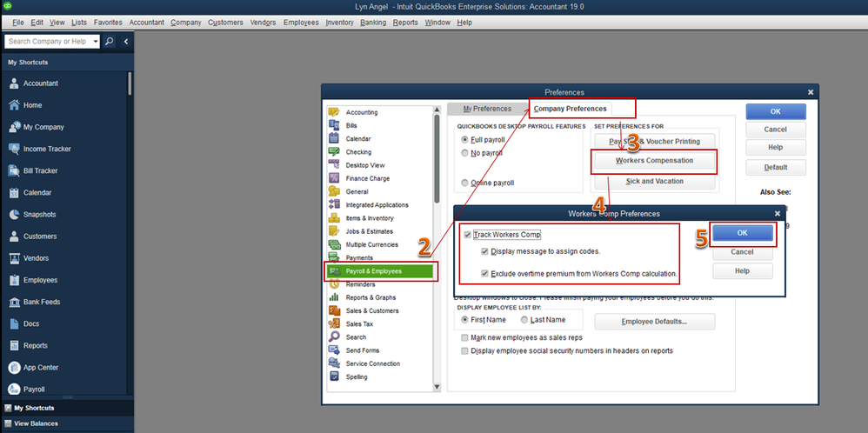Choose Last Name employee list display
This screenshot has height=433, width=868.
tap(524, 320)
